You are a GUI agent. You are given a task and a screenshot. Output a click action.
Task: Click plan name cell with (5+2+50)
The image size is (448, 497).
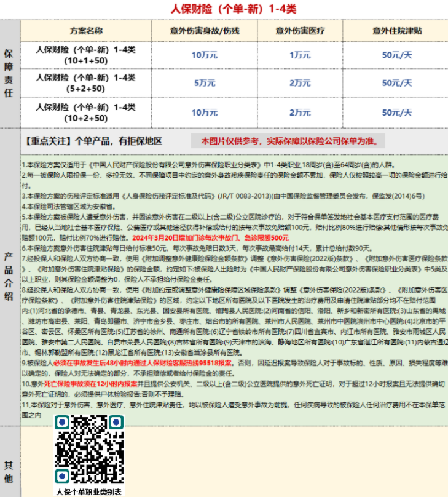[86, 83]
